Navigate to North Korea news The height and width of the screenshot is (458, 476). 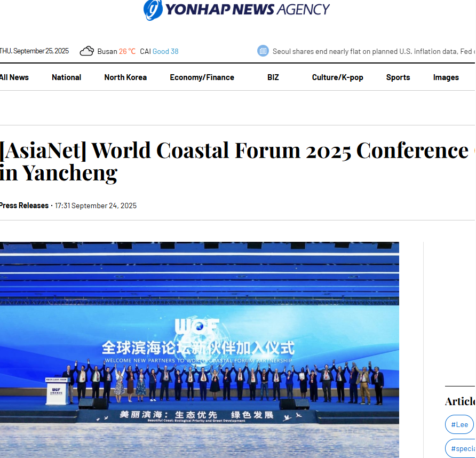125,77
